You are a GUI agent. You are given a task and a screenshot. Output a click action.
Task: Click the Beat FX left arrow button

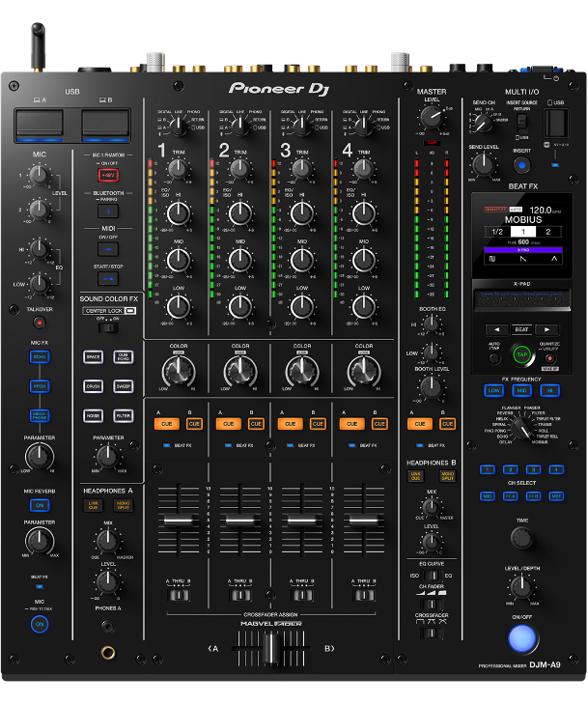[497, 329]
